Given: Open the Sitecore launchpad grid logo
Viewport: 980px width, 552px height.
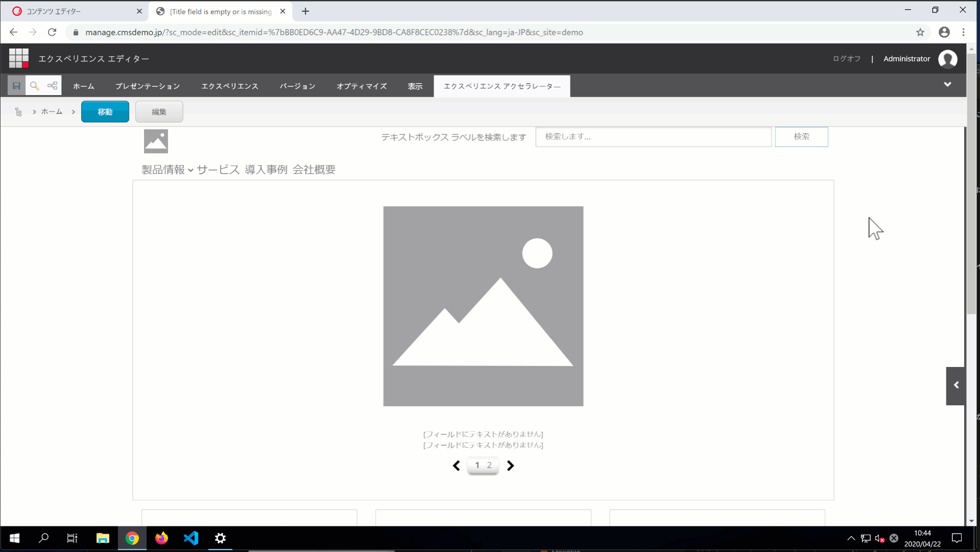Looking at the screenshot, I should tap(19, 59).
